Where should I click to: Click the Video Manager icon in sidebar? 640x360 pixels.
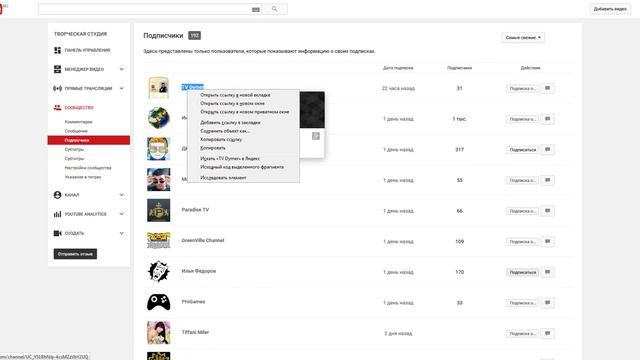click(57, 69)
